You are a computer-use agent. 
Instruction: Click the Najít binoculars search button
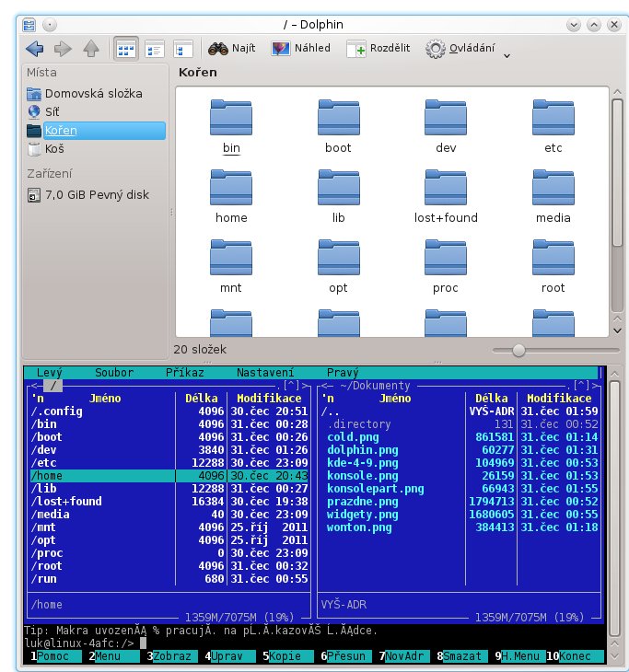233,49
